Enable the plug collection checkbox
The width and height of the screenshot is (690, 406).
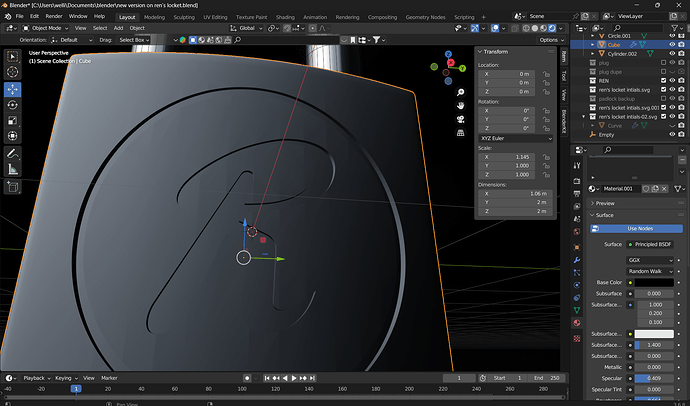(x=663, y=63)
